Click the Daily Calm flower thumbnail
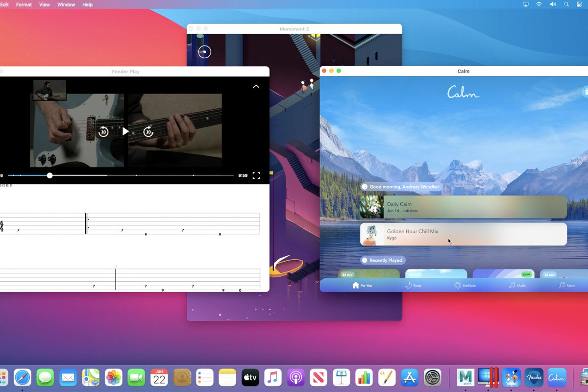 372,207
